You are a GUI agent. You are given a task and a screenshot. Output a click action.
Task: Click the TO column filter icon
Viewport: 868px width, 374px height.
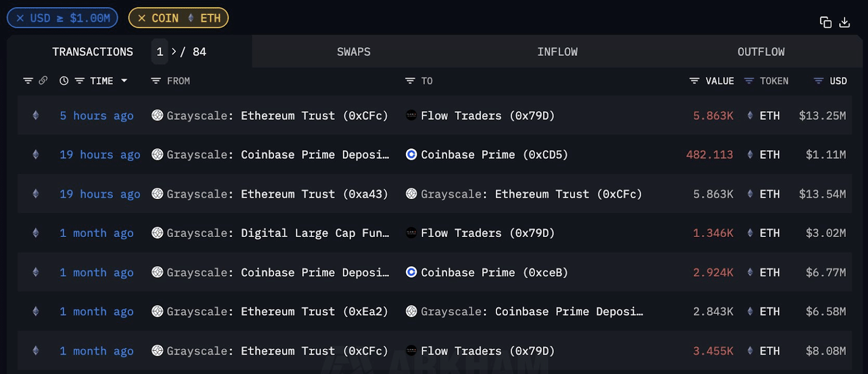(410, 81)
